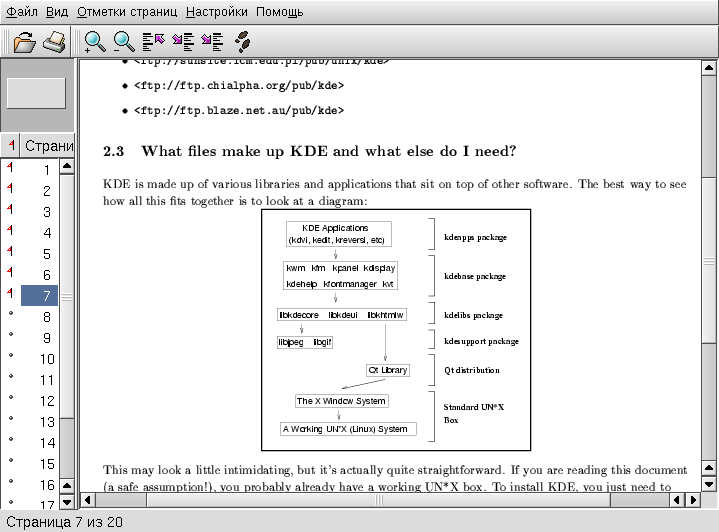Click the previous page up-arrow icon
Image resolution: width=719 pixels, height=532 pixels.
153,42
